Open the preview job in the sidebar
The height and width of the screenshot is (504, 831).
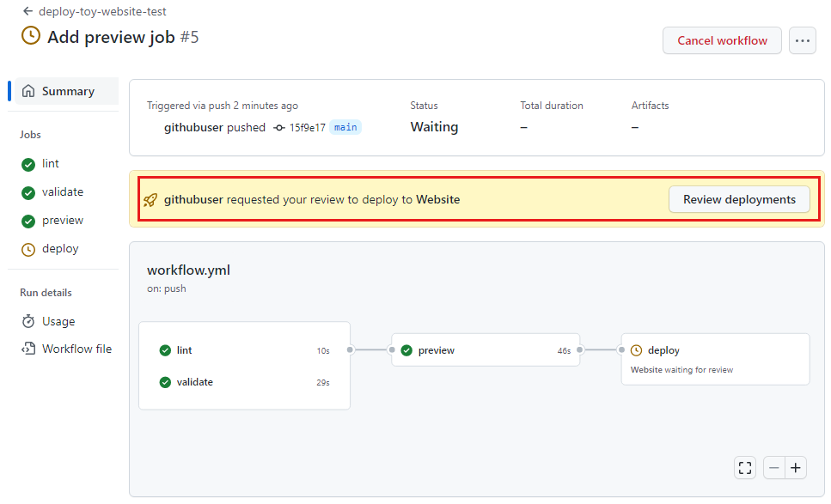tap(63, 221)
